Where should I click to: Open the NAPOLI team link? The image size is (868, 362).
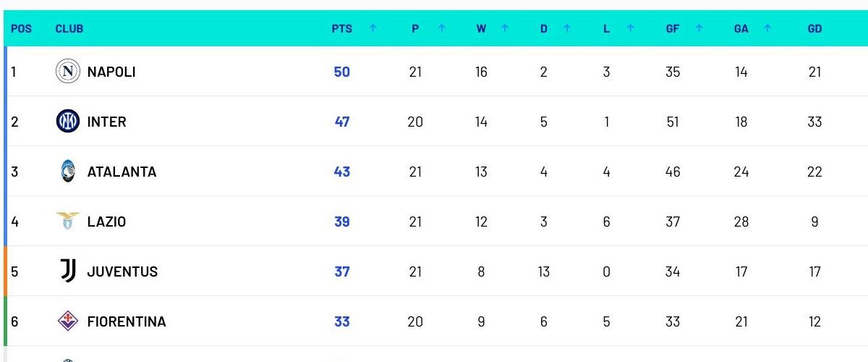click(111, 72)
